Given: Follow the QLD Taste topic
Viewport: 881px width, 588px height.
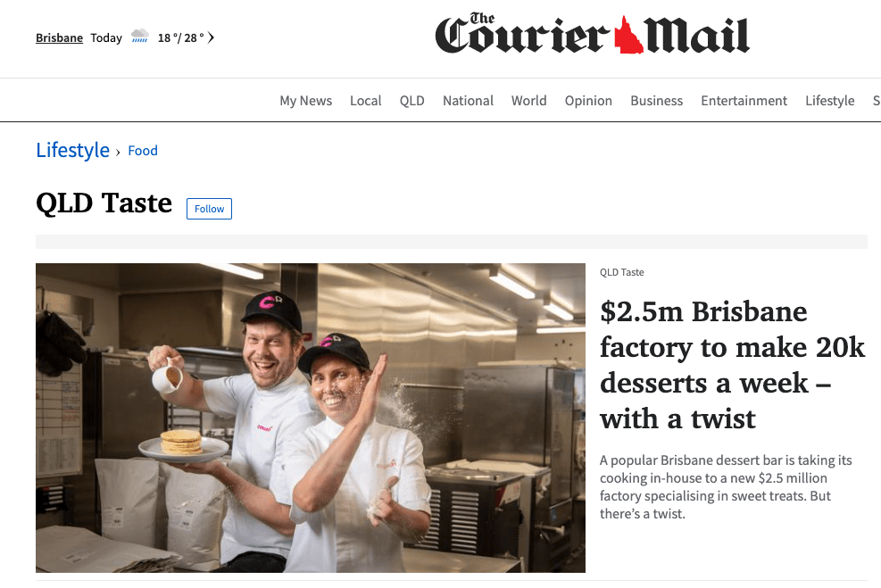Looking at the screenshot, I should (x=209, y=209).
